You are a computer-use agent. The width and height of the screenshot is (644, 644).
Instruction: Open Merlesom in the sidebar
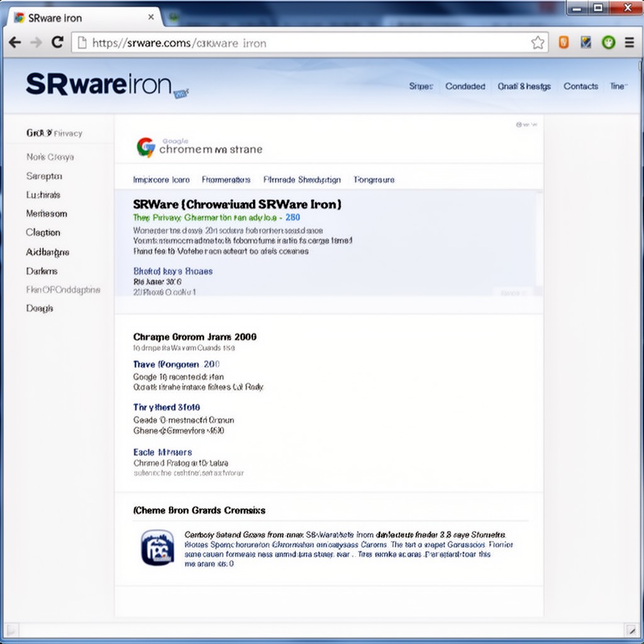[47, 214]
